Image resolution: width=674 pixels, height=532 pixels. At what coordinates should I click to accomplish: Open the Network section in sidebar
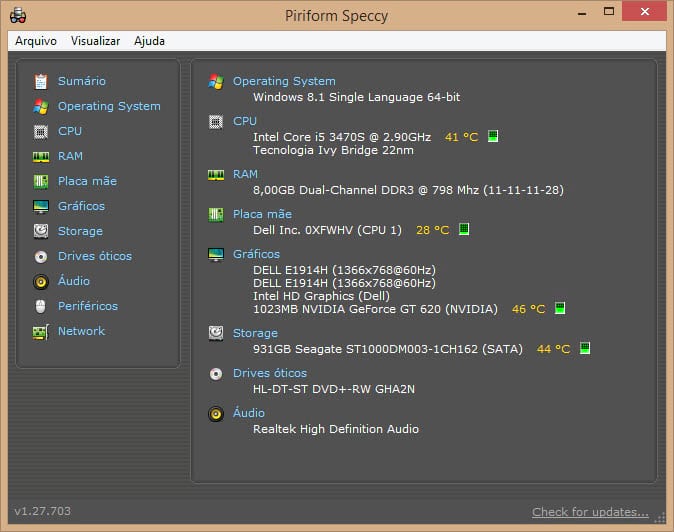pyautogui.click(x=81, y=331)
